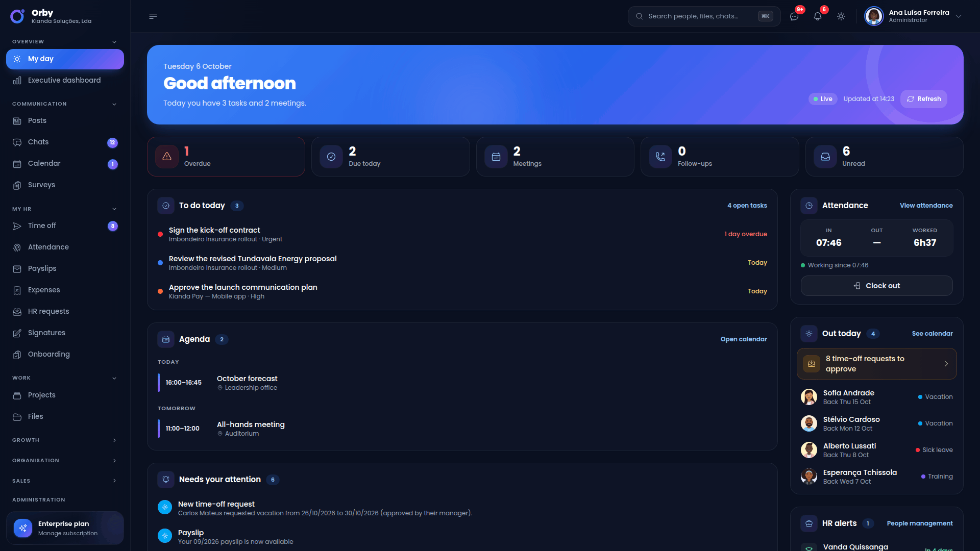Go to Payslips in sidebar
The width and height of the screenshot is (980, 551).
click(65, 268)
